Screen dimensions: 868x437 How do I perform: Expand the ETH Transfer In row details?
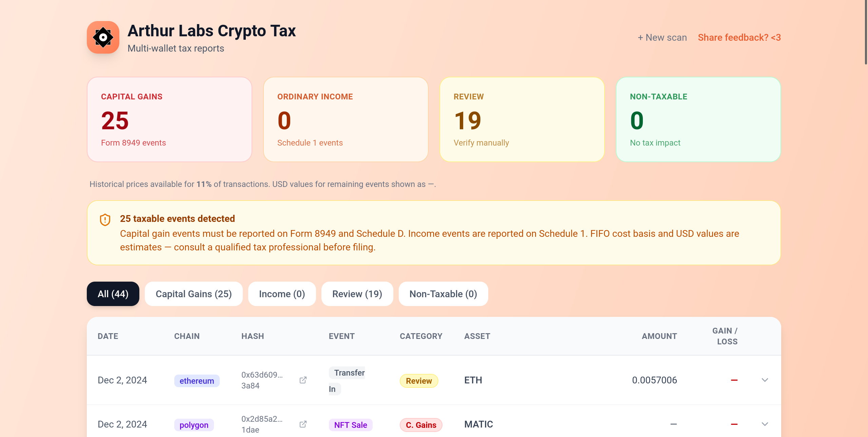coord(765,380)
